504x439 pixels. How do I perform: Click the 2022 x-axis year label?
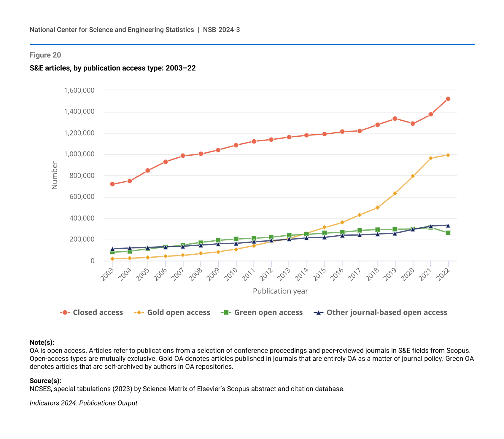443,274
